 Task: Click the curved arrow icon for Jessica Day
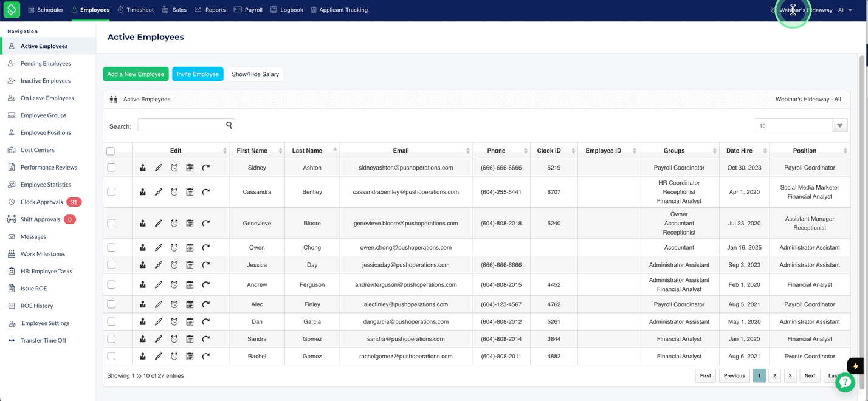click(x=206, y=265)
